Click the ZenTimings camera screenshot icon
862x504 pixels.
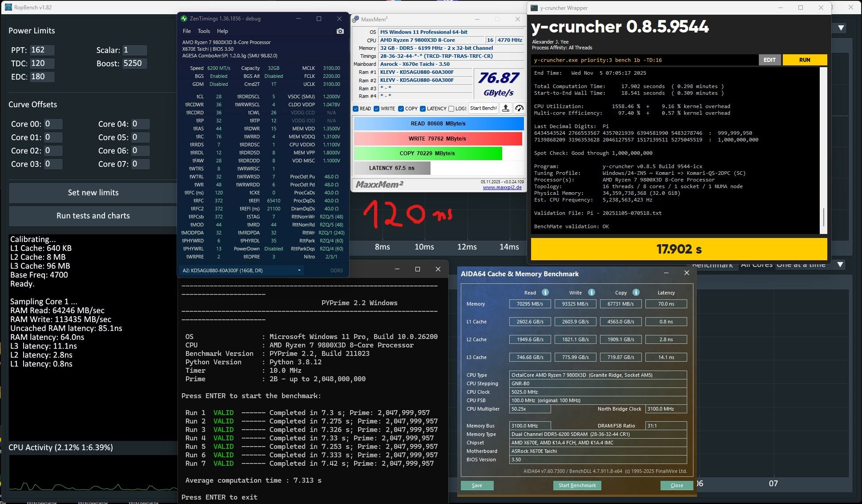click(340, 31)
